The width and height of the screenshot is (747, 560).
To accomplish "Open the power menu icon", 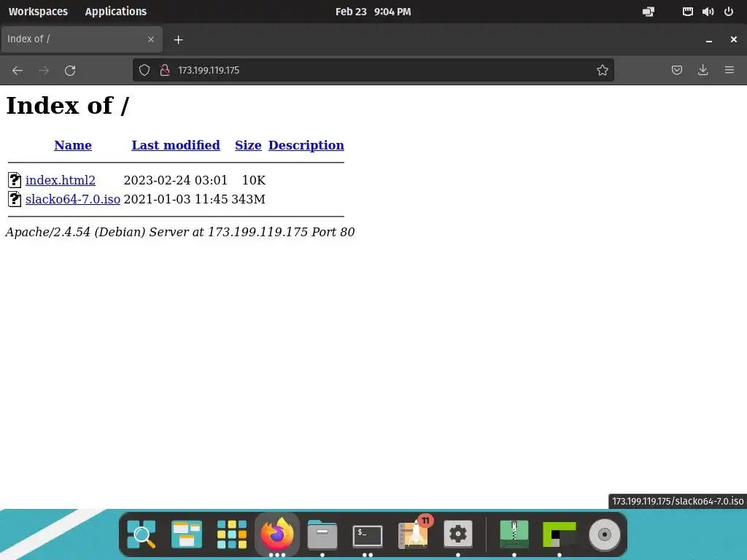I will pyautogui.click(x=729, y=12).
